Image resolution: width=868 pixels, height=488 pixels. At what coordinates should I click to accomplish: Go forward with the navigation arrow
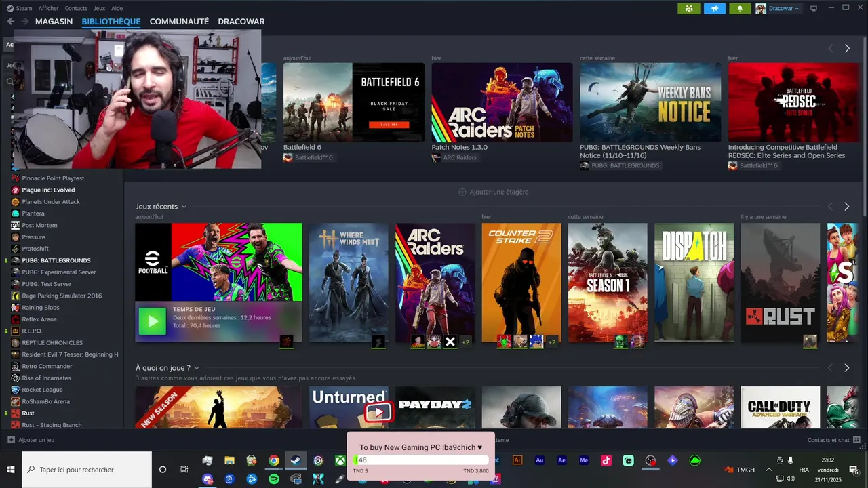click(24, 21)
